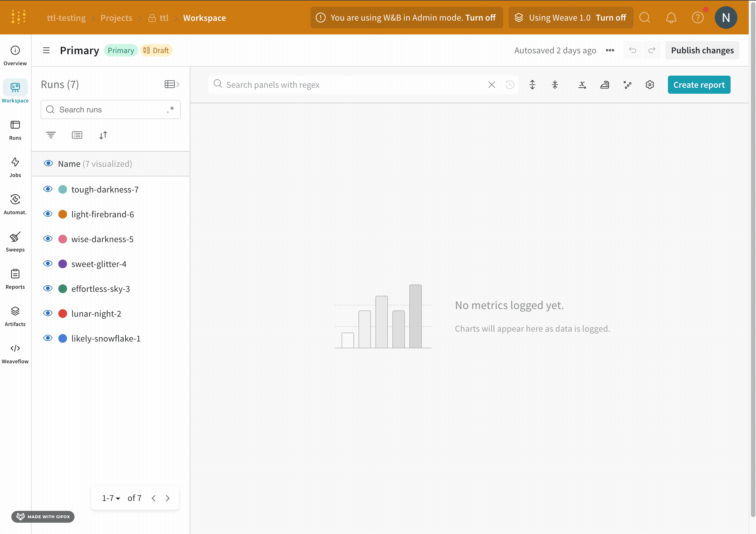Hide the tough-darkness-7 run
This screenshot has height=534, width=756.
[48, 189]
